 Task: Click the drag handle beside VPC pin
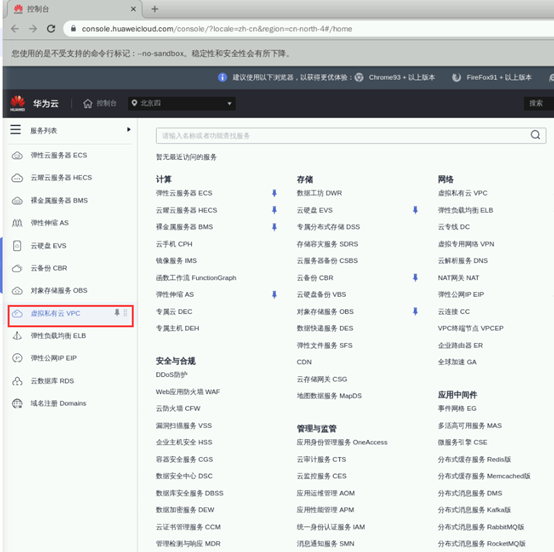(125, 312)
